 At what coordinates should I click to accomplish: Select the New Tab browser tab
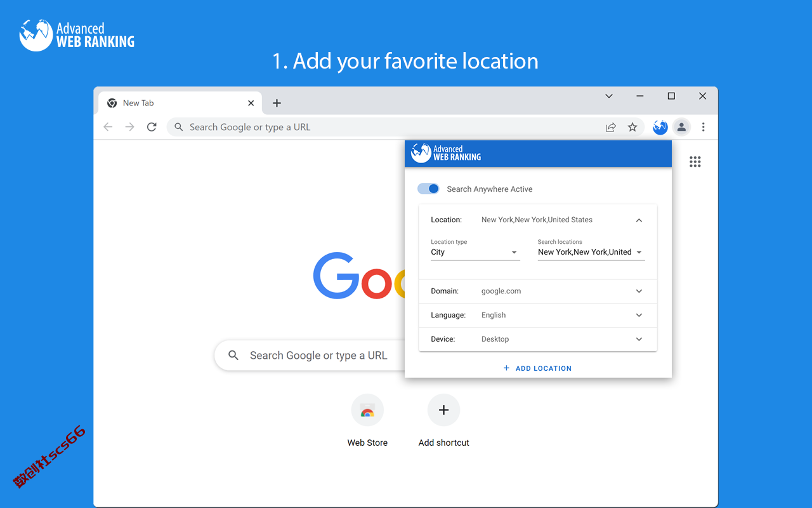point(180,103)
